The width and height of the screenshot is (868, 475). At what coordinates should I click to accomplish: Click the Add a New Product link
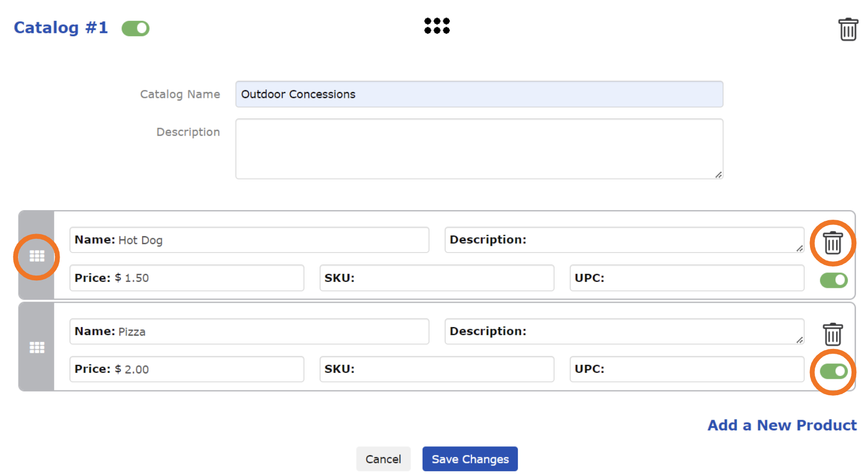(x=781, y=425)
